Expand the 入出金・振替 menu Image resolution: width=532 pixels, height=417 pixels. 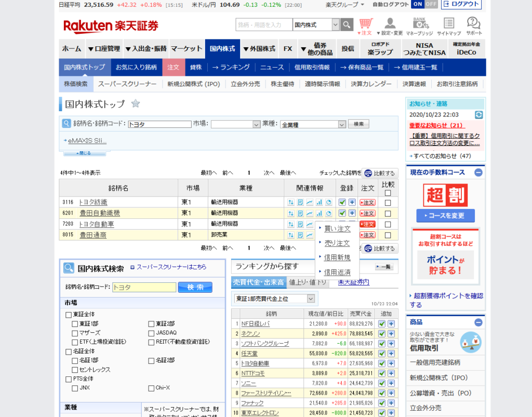pos(146,48)
